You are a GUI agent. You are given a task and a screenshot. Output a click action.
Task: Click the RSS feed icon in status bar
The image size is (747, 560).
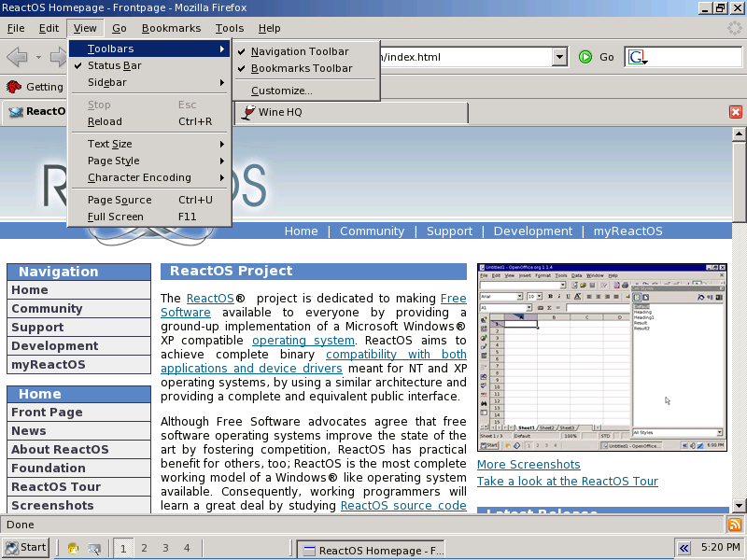[x=735, y=525]
